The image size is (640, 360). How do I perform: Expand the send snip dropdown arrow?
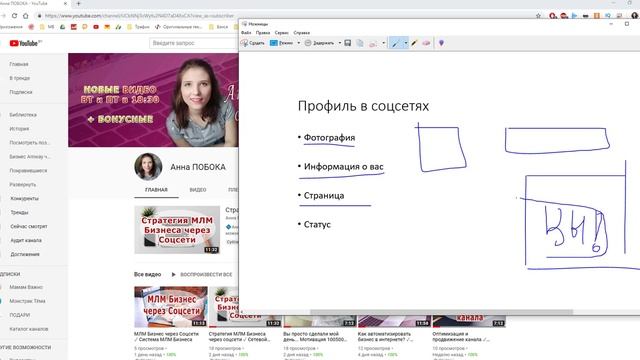(x=384, y=43)
